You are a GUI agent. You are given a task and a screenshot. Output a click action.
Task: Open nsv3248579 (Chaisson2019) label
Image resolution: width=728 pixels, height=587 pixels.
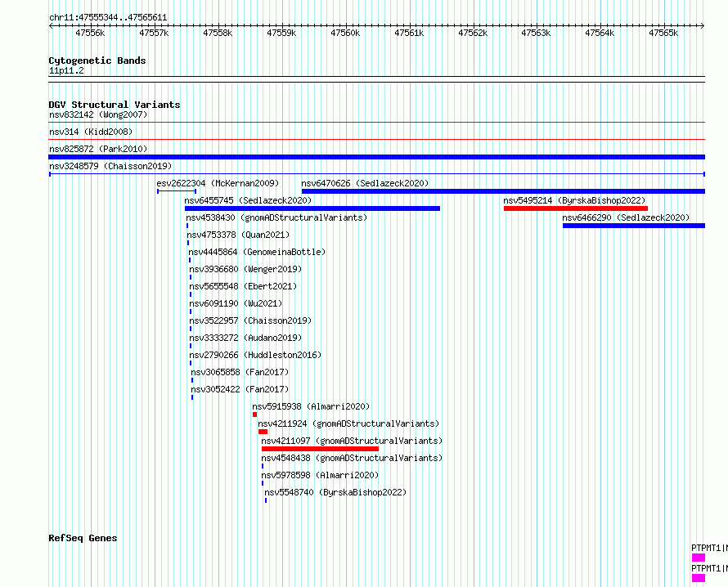[110, 166]
